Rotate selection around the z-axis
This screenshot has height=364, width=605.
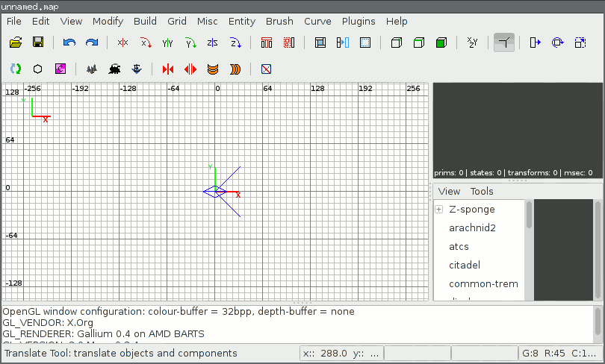pos(235,43)
